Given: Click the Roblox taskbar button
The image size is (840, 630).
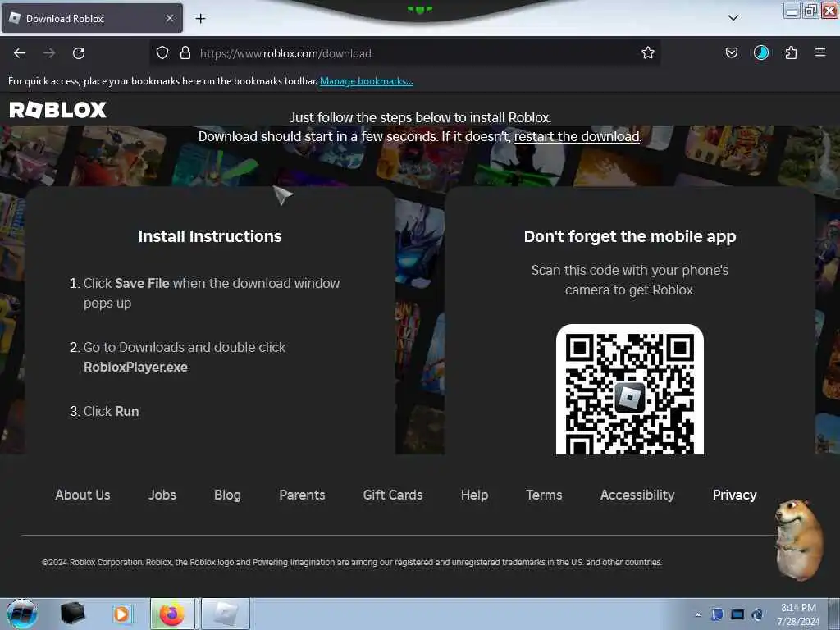Looking at the screenshot, I should (x=226, y=614).
